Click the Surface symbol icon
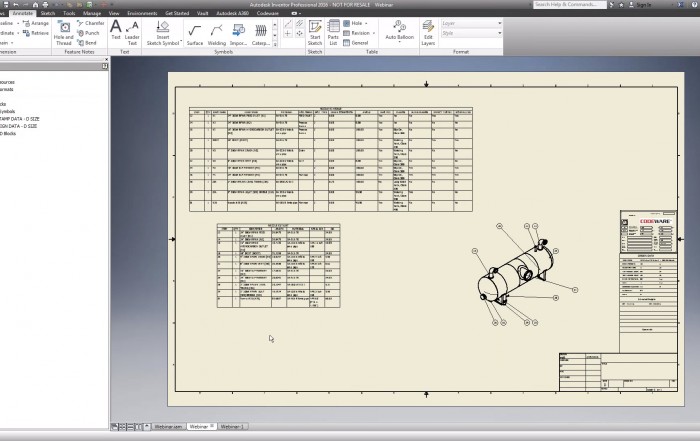The height and width of the screenshot is (441, 700). click(x=194, y=34)
